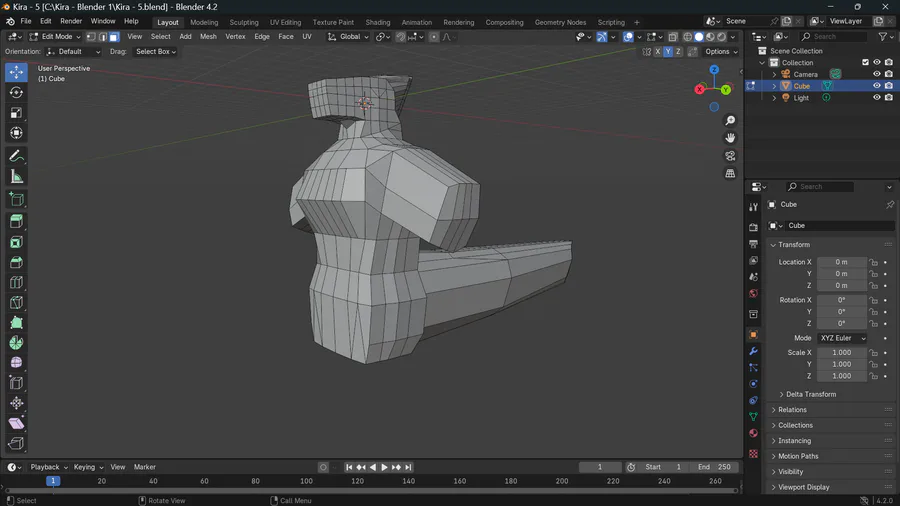The image size is (900, 506).
Task: Select the Extrude Region tool
Action: [16, 221]
